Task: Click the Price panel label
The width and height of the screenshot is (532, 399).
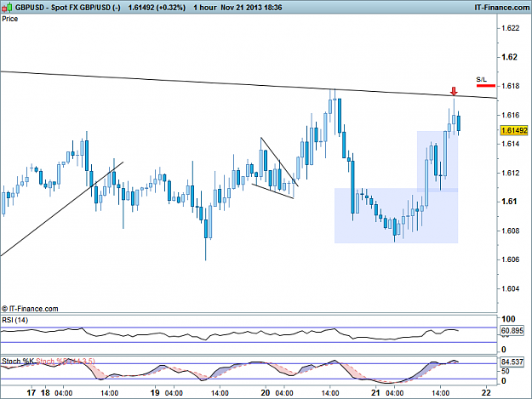Action: coord(10,19)
